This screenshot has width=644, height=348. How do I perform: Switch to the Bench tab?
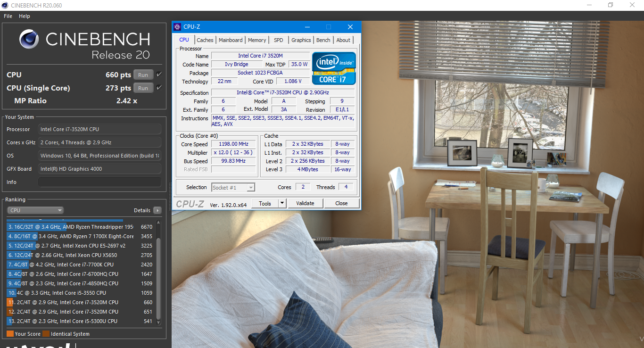(323, 40)
